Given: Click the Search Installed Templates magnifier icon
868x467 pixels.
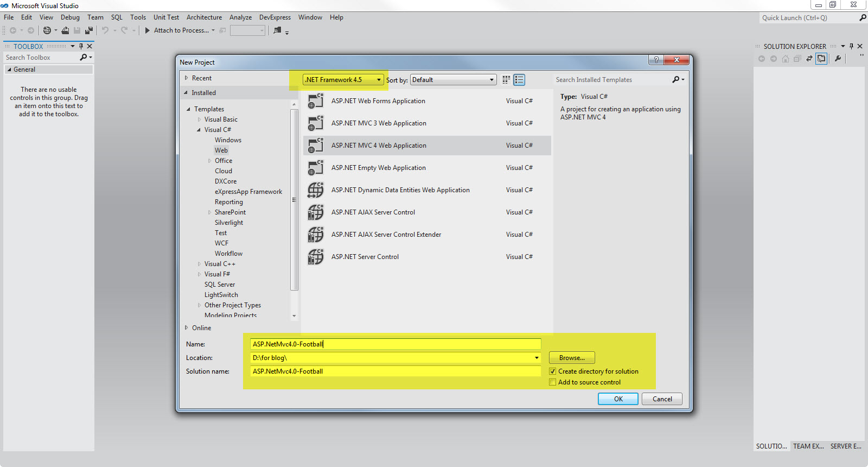Looking at the screenshot, I should [676, 79].
